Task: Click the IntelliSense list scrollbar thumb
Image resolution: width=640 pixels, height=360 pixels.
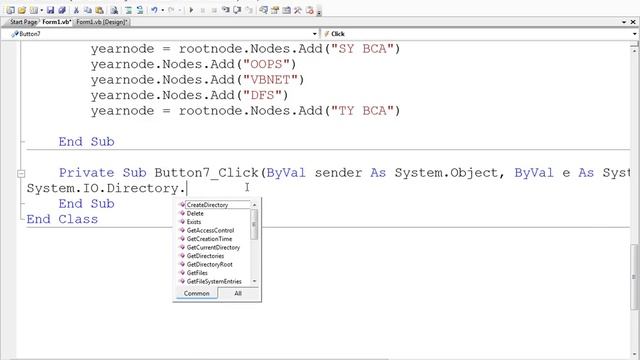Action: pyautogui.click(x=254, y=224)
